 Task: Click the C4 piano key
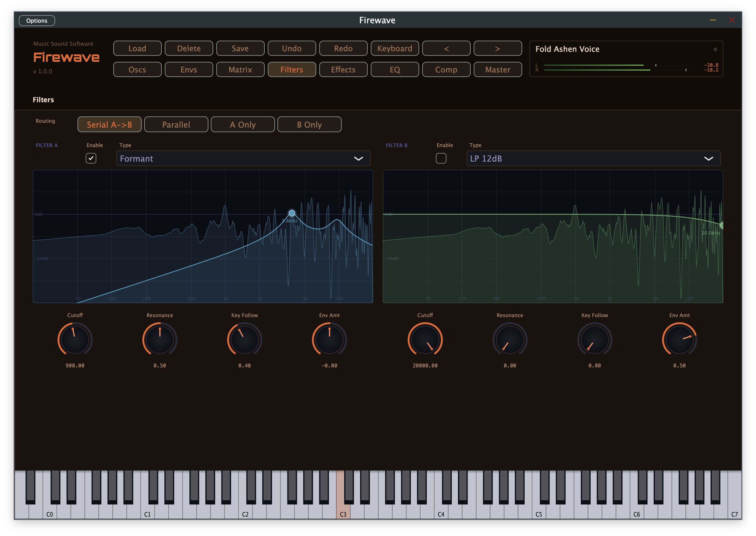tap(441, 511)
